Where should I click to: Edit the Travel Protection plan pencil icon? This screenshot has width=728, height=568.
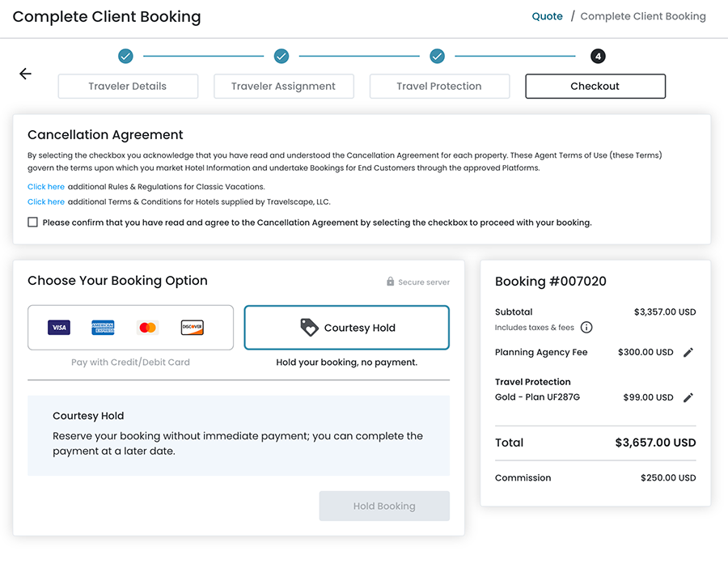coord(688,398)
